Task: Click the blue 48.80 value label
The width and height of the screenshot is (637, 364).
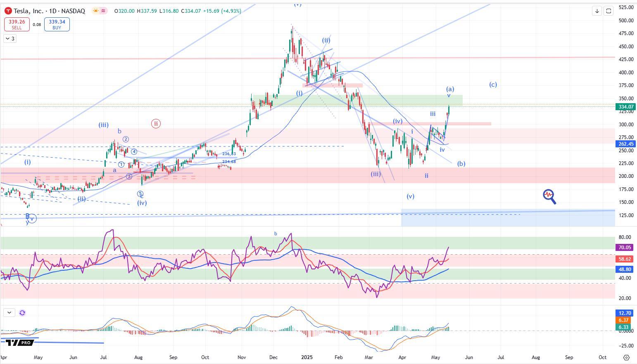Action: [624, 269]
